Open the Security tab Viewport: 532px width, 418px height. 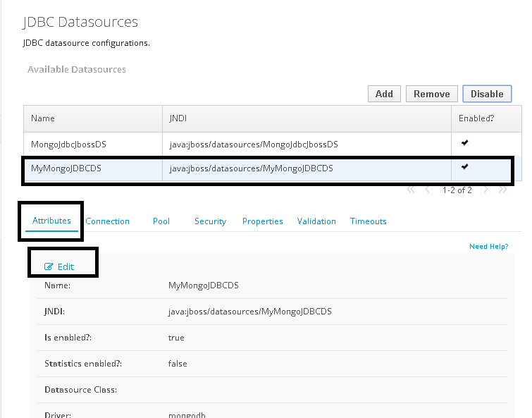(x=210, y=221)
